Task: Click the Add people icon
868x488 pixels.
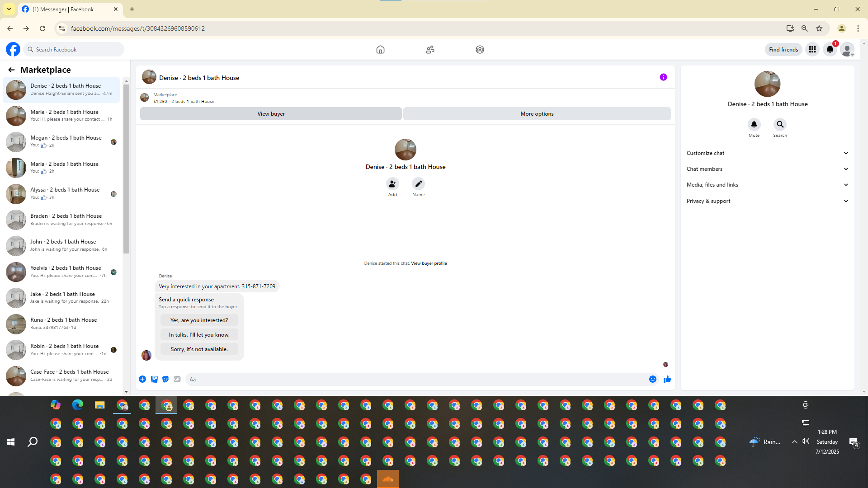Action: tap(392, 184)
